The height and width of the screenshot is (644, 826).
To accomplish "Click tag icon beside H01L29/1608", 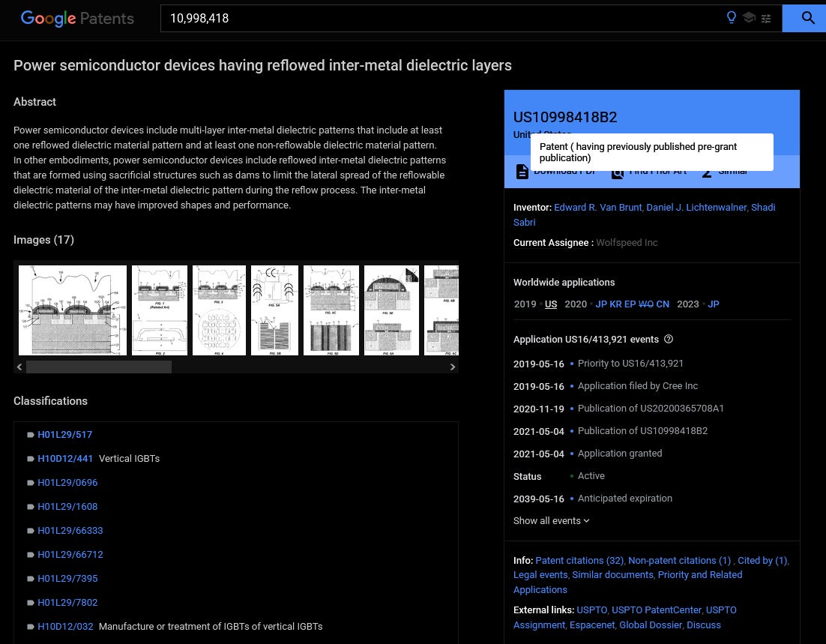I will 31,507.
